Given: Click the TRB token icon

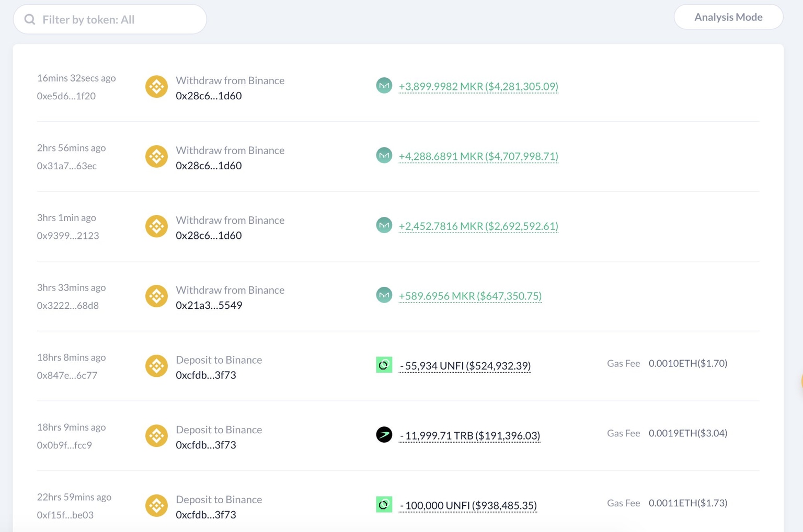Looking at the screenshot, I should 384,434.
